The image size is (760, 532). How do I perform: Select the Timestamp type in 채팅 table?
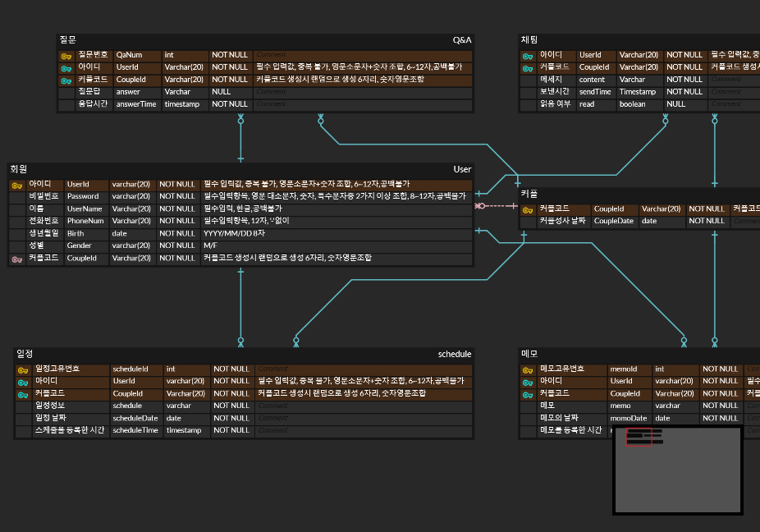click(x=639, y=92)
